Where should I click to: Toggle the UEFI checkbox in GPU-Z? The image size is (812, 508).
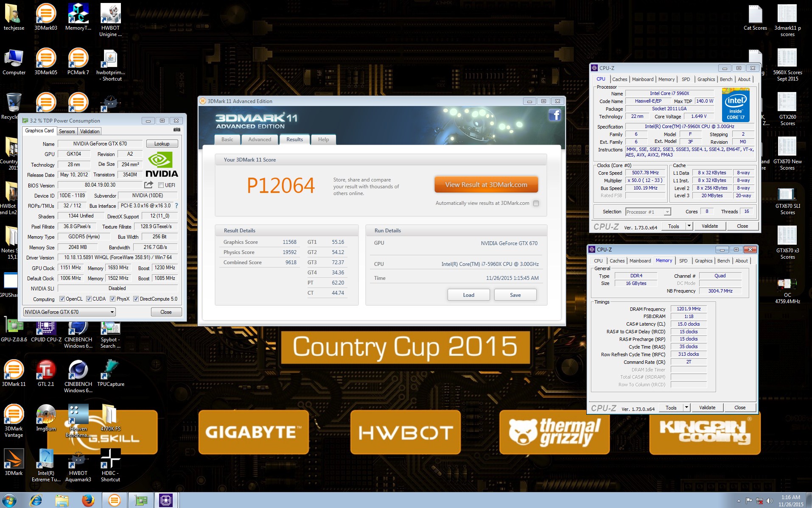coord(161,185)
